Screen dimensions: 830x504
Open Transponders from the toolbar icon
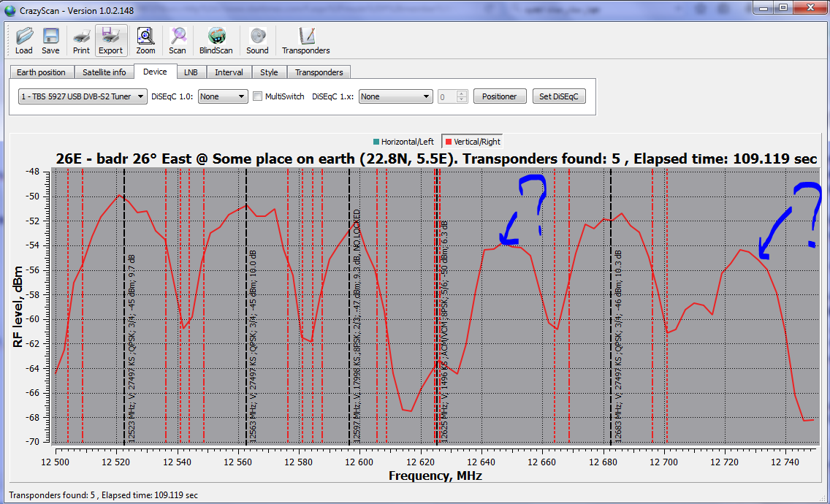[x=306, y=37]
